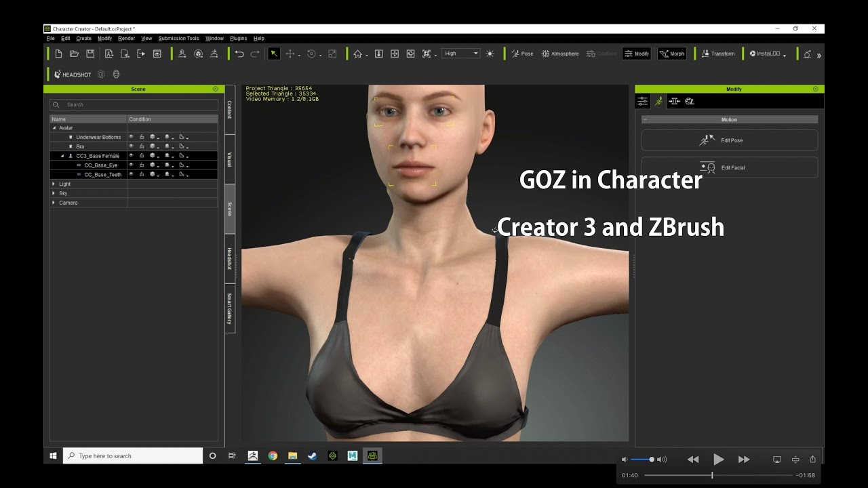The height and width of the screenshot is (488, 868).
Task: Click the collision arrows tab in Modify panel
Action: point(674,101)
